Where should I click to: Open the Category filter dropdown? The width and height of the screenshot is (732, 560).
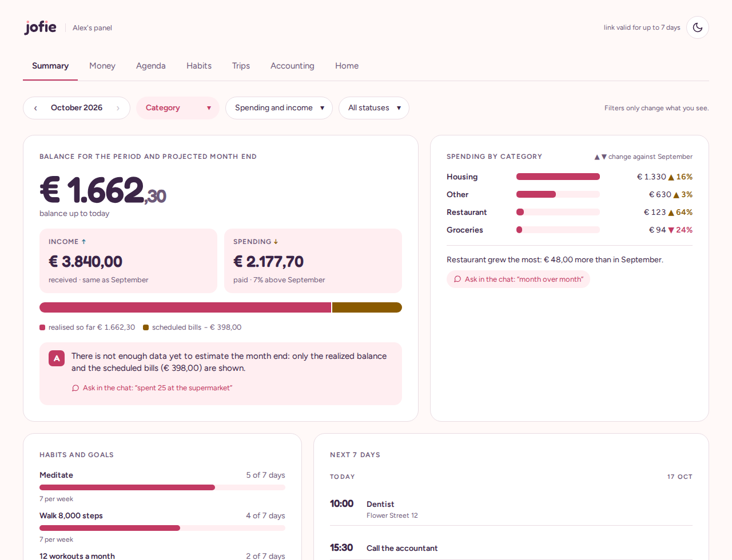click(178, 108)
